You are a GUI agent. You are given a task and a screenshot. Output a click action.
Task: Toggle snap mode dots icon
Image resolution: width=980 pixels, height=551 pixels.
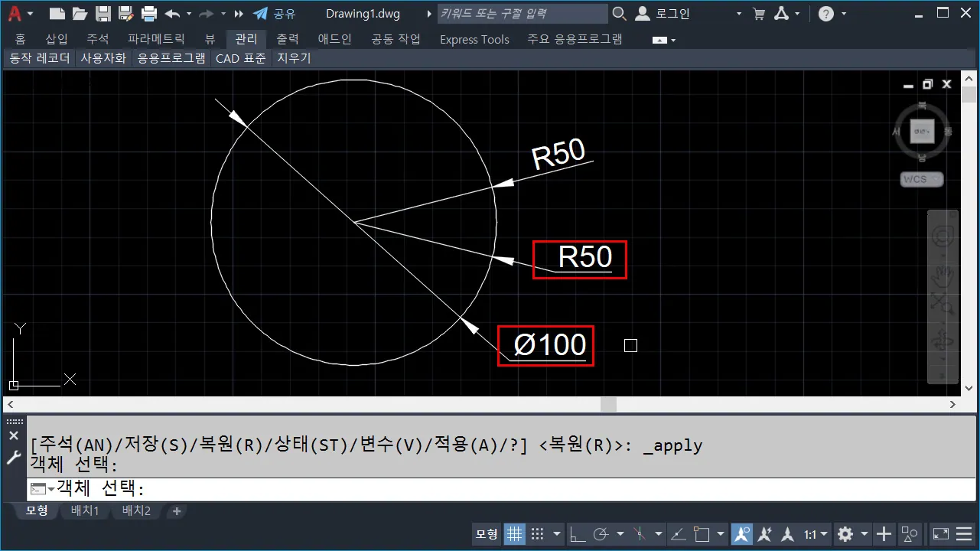pos(538,533)
